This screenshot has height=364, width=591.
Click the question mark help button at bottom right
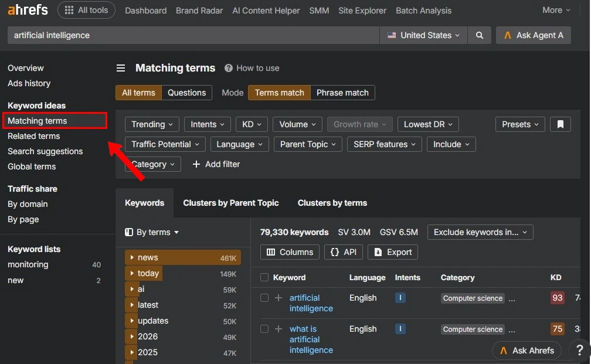580,350
